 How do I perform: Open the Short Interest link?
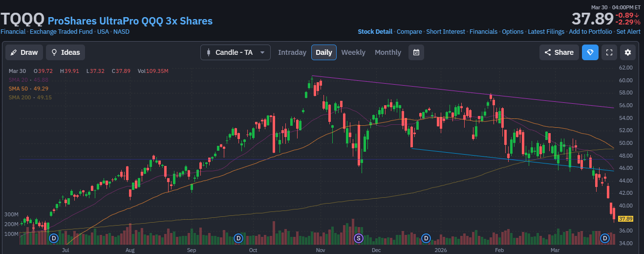(x=446, y=32)
